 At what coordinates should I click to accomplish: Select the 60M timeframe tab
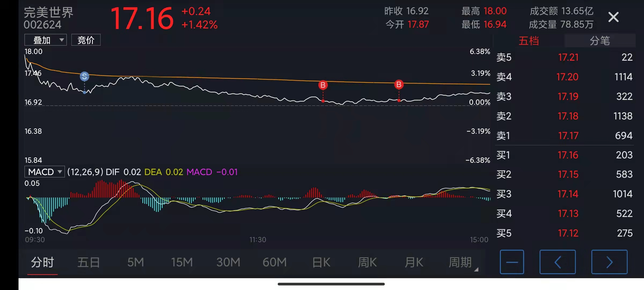(275, 262)
